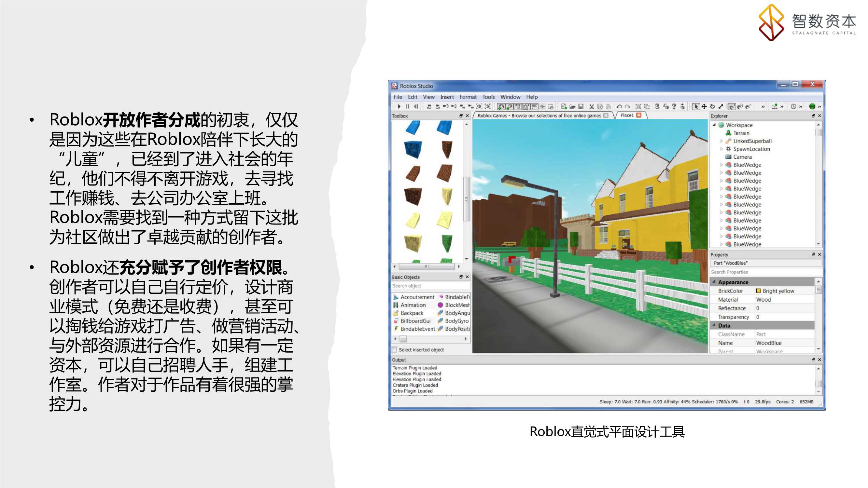Click the clock icon in toolbar

(x=793, y=107)
